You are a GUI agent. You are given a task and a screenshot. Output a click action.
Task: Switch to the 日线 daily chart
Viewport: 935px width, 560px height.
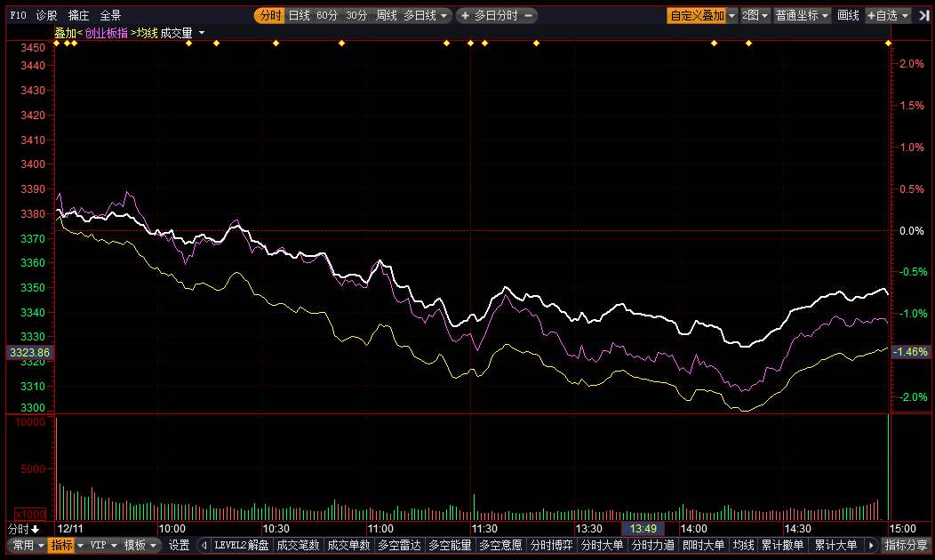(x=300, y=15)
